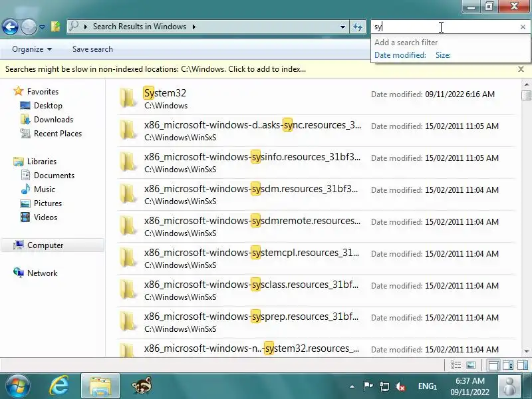Switch to details view icon at bottom

[456, 365]
